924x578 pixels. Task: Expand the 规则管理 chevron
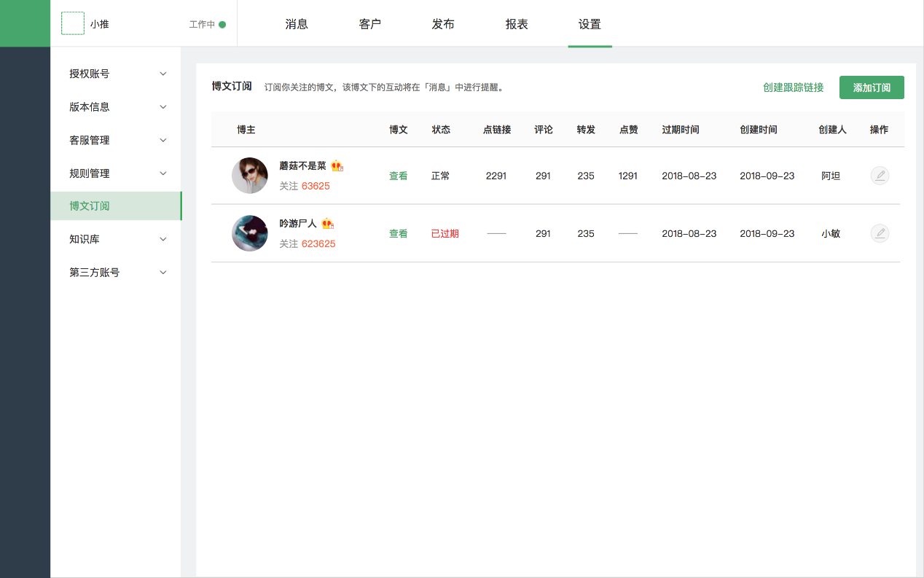click(x=163, y=173)
